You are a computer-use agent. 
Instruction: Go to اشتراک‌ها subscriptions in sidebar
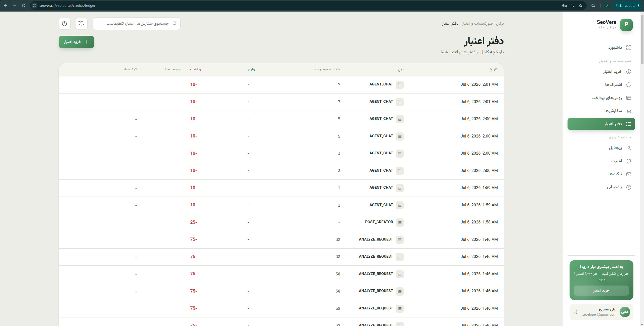601,85
